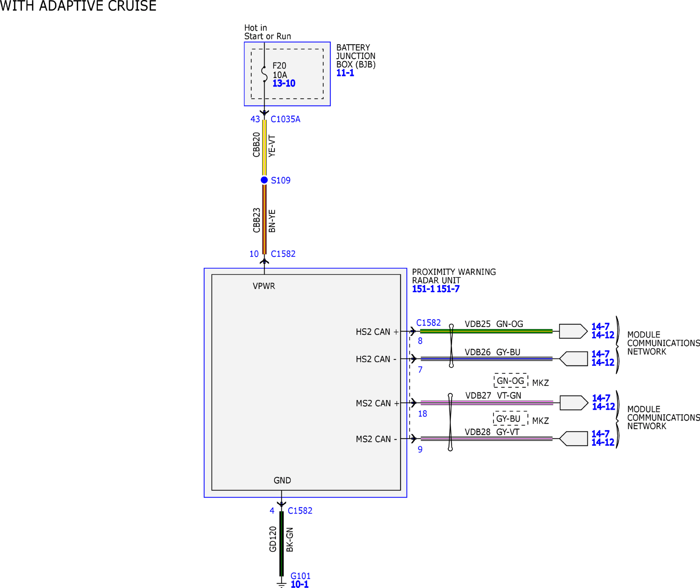Click lower MODULE COMMUNICATIONS NETWORK label
The image size is (700, 588).
pos(663,418)
